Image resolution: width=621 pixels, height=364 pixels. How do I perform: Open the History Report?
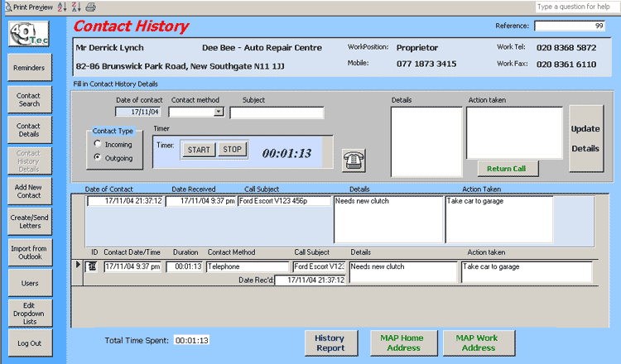330,343
